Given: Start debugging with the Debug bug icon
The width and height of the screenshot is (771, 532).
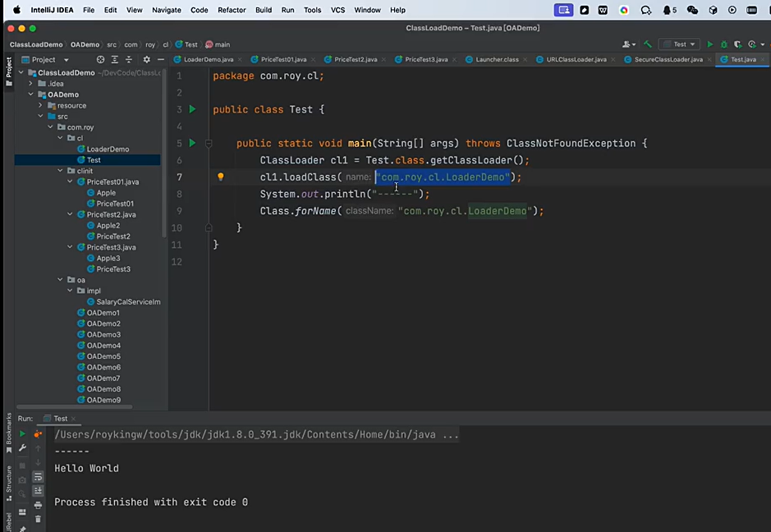Looking at the screenshot, I should (x=723, y=44).
